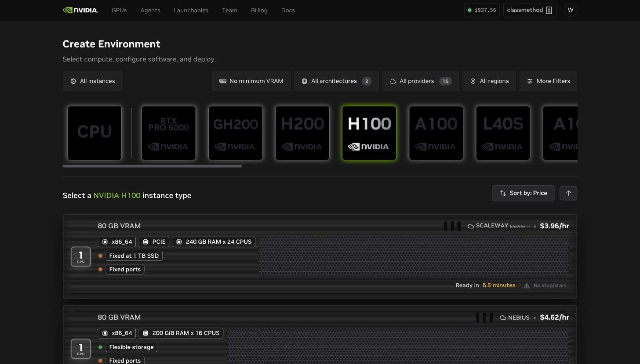Click the 1 GPU badge on the Nebius instance
The image size is (640, 364).
pyautogui.click(x=81, y=349)
